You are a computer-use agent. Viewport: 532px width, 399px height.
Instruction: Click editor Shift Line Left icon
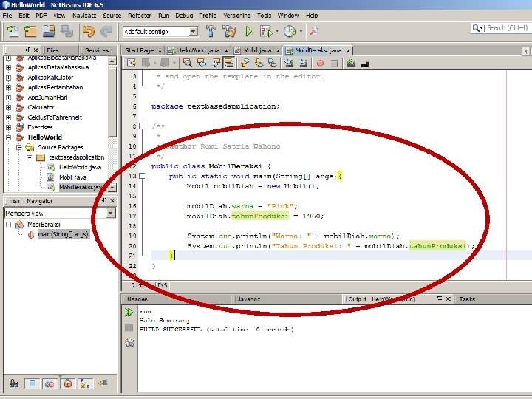[289, 63]
